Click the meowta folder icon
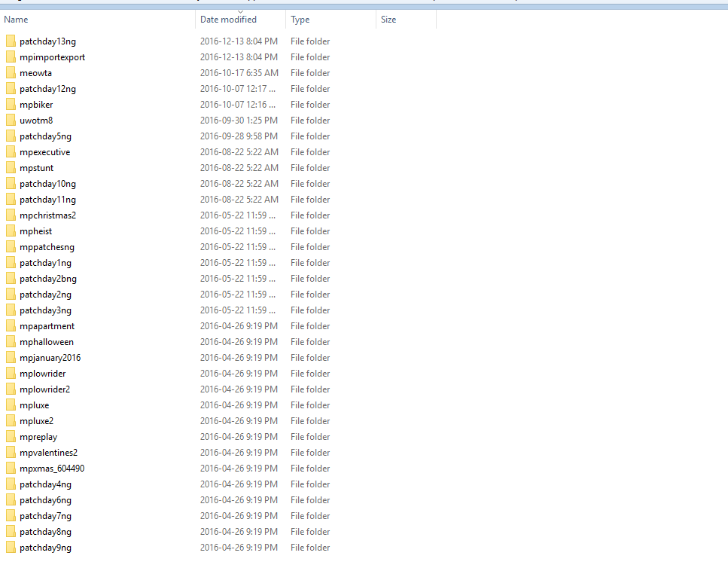This screenshot has width=728, height=574. [11, 73]
